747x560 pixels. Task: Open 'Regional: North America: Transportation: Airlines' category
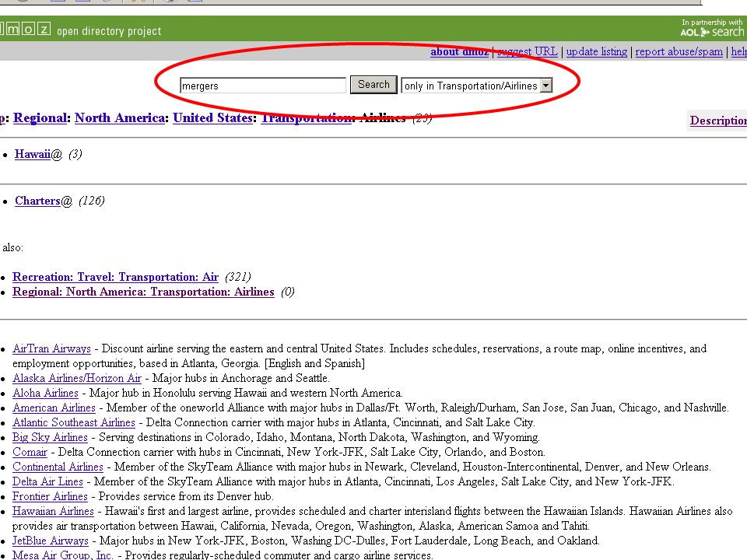point(143,292)
